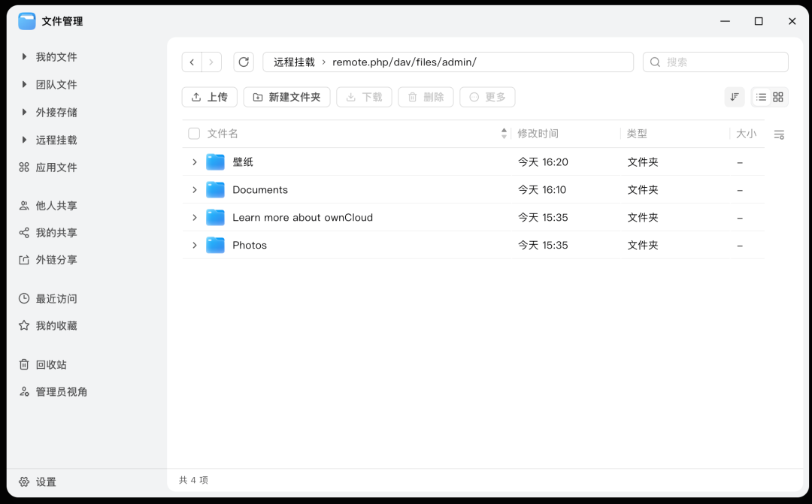Screen dimensions: 812x504
Task: Select the Learn more about ownCloud name
Action: coord(302,217)
